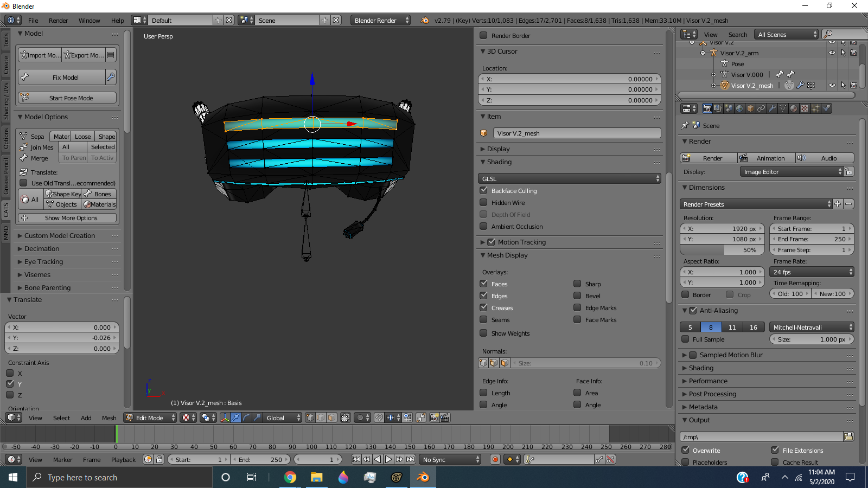Open the Window menu
The width and height of the screenshot is (868, 488).
(x=89, y=20)
